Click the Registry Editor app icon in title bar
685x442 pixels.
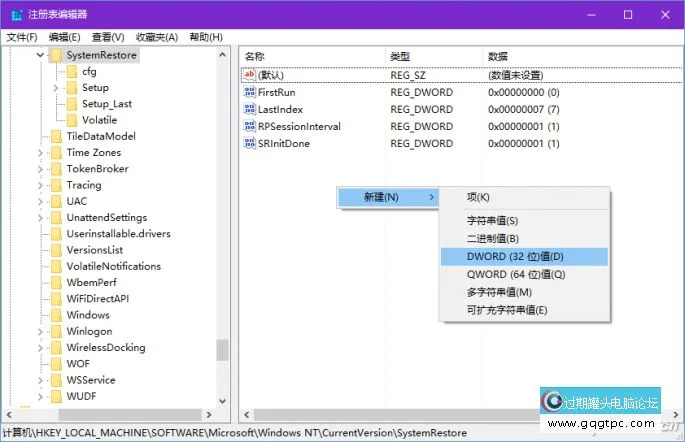click(x=17, y=15)
